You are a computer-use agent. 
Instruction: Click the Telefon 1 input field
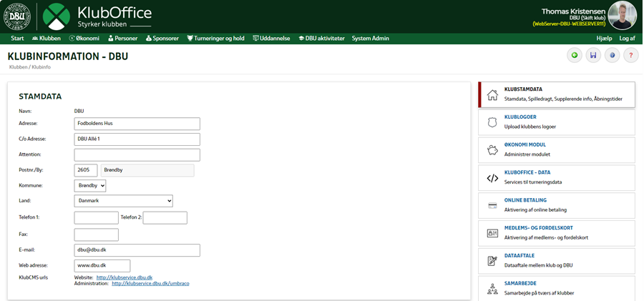click(x=96, y=217)
